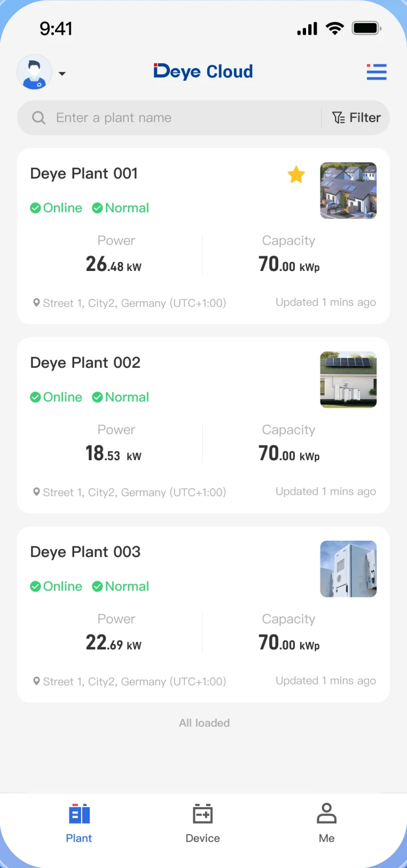Image resolution: width=407 pixels, height=868 pixels.
Task: Open Deye Plant 003 inverter thumbnail
Action: 348,569
